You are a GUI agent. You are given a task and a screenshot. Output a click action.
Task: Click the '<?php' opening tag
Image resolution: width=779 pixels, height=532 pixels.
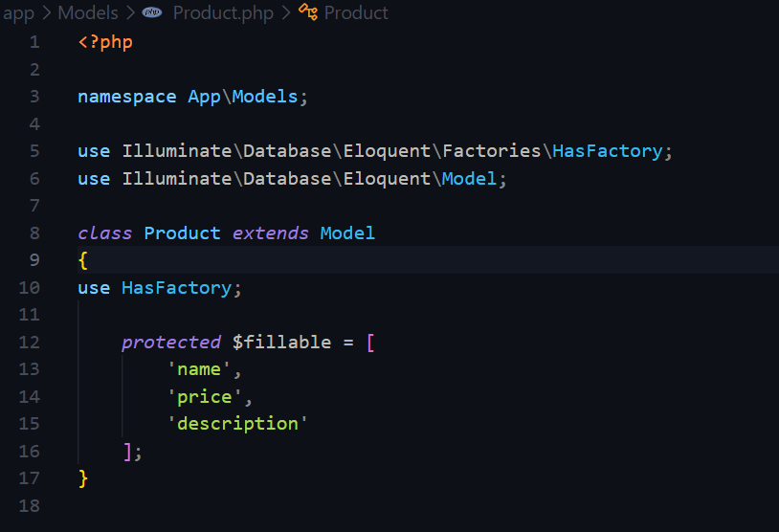105,42
